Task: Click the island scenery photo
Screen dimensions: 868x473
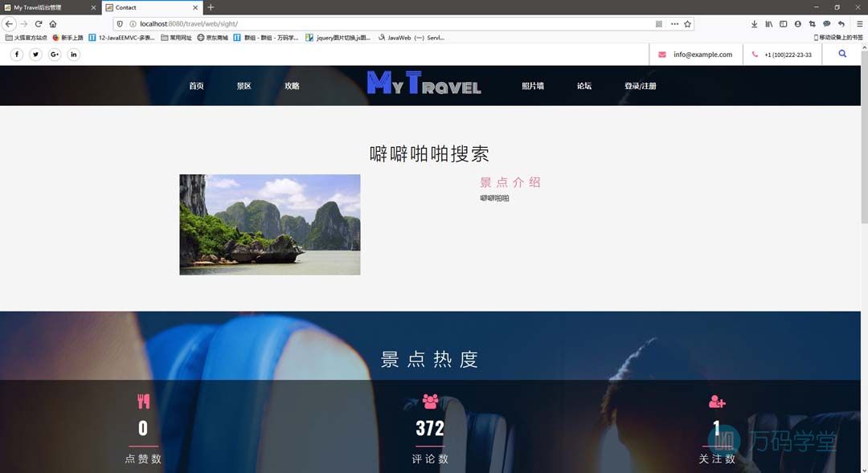Action: 269,225
